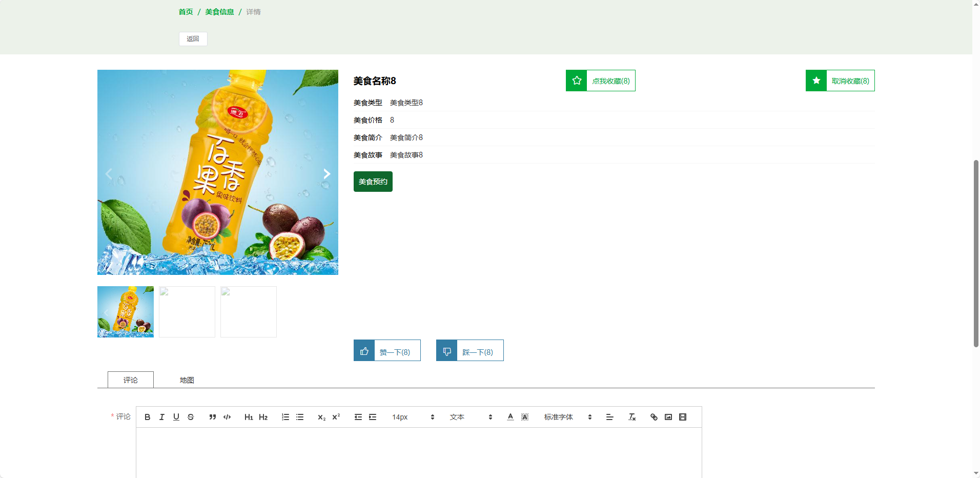Create a bullet list

[300, 417]
